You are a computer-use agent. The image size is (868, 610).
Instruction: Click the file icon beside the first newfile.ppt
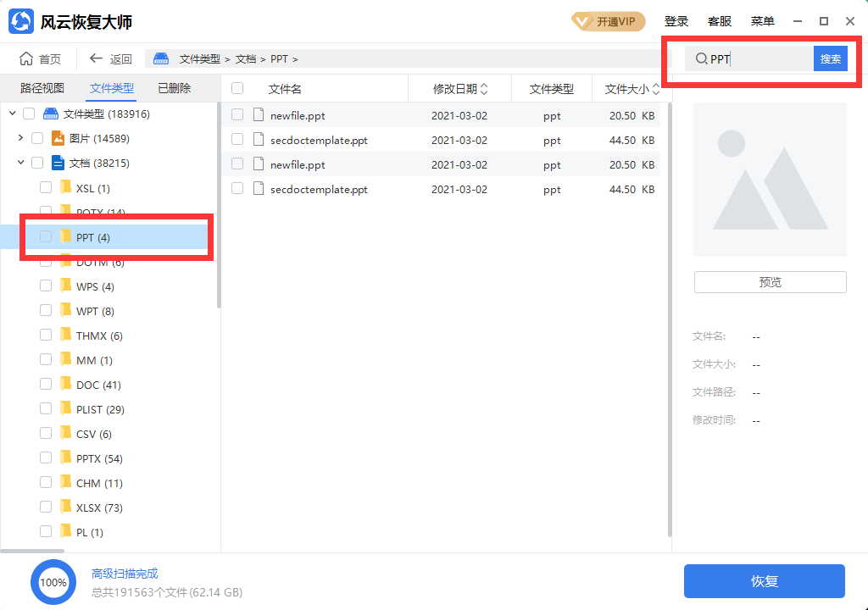[259, 115]
